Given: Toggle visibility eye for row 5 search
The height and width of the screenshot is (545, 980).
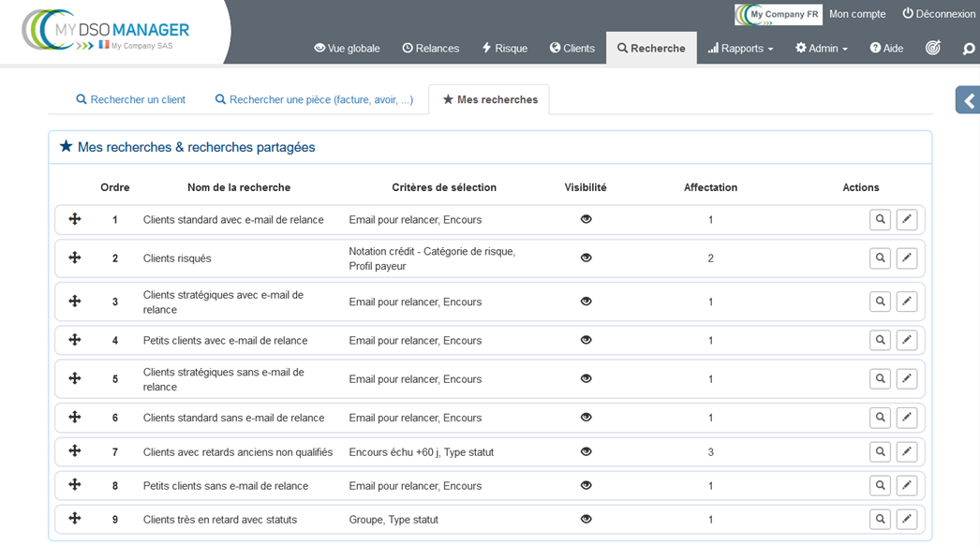Looking at the screenshot, I should pos(586,379).
